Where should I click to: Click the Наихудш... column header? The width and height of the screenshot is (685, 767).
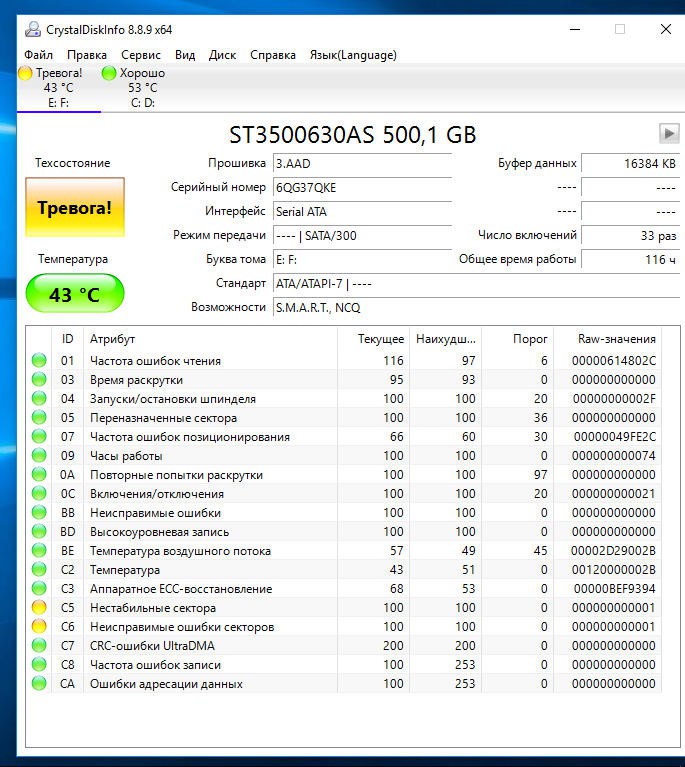coord(445,338)
